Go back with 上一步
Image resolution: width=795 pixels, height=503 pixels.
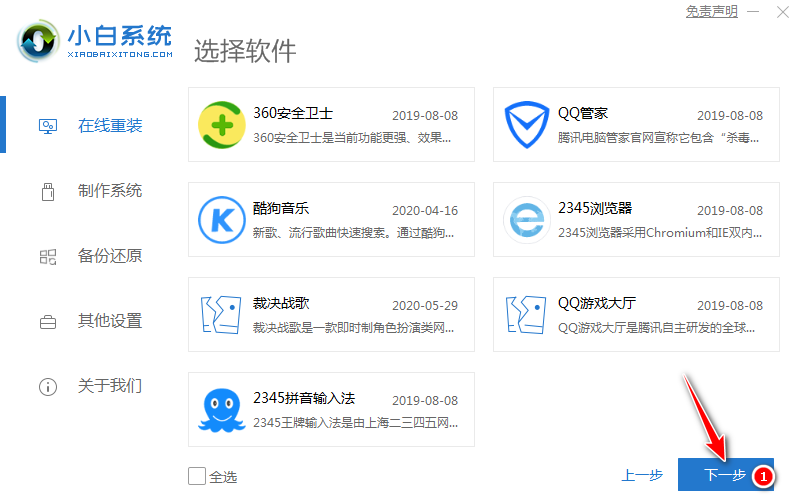click(640, 476)
